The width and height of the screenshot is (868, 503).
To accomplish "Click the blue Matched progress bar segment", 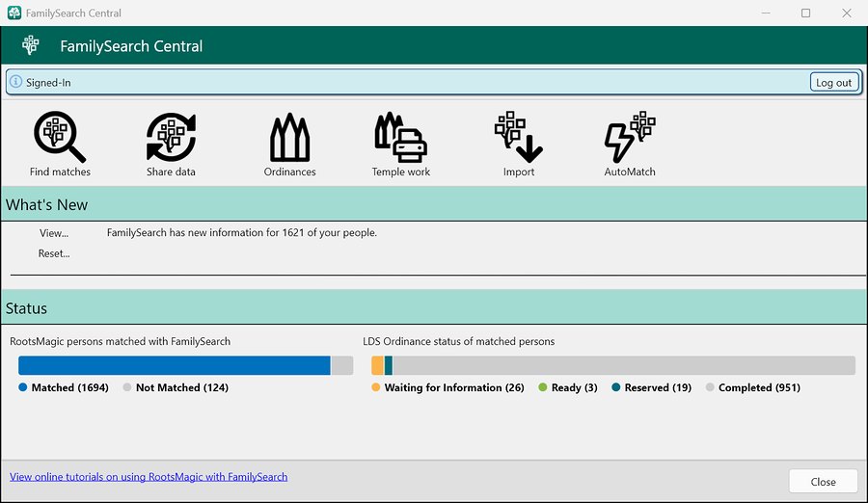I will (175, 365).
